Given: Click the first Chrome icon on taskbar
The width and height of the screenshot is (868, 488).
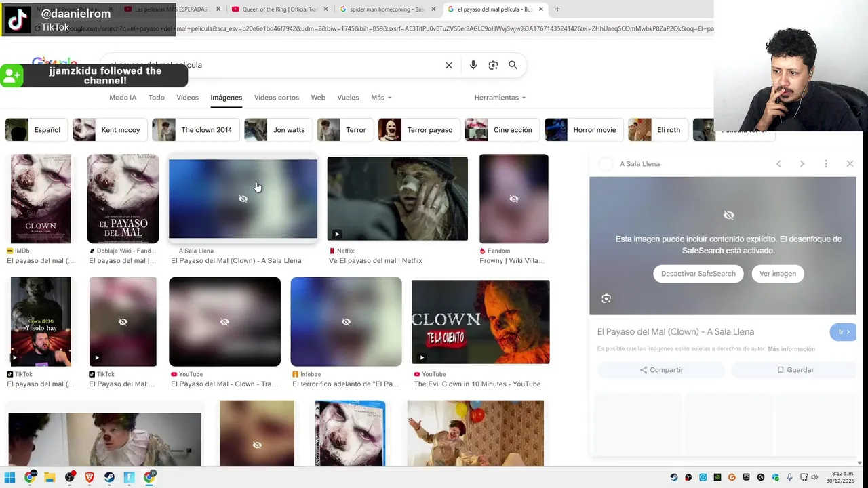Looking at the screenshot, I should click(x=30, y=478).
